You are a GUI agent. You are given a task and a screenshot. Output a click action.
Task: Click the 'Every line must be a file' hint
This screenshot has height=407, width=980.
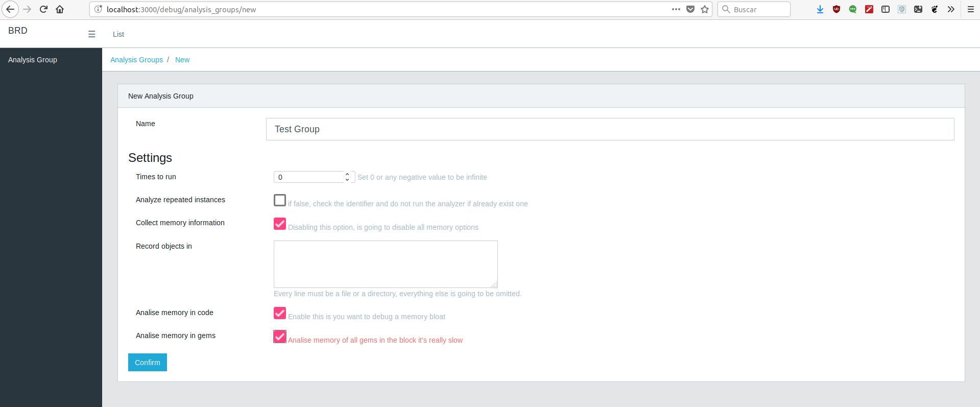pyautogui.click(x=397, y=294)
